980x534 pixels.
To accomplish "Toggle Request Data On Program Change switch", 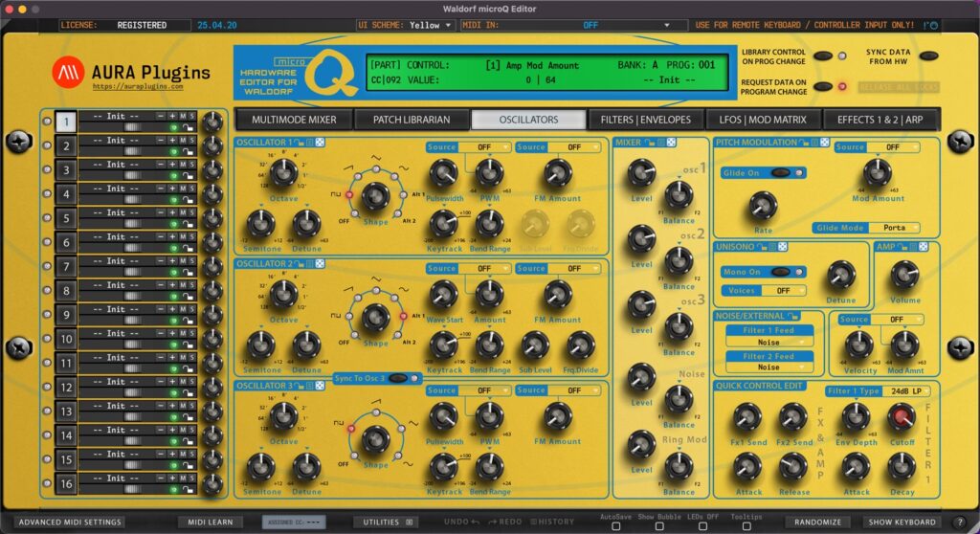I will [x=822, y=86].
